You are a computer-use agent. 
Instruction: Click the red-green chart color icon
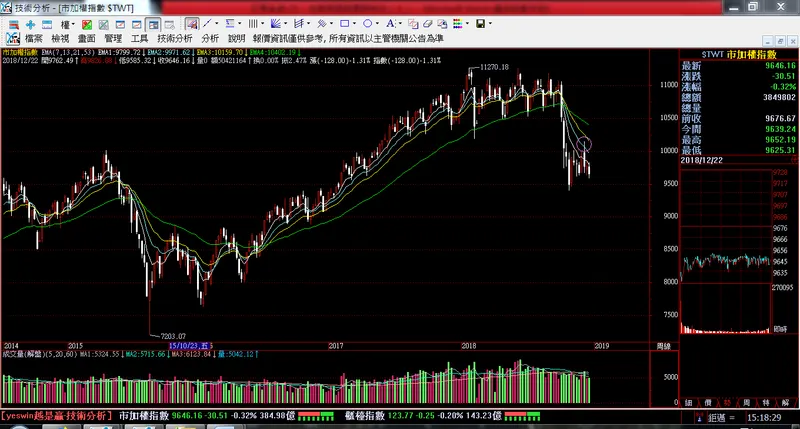click(x=87, y=24)
